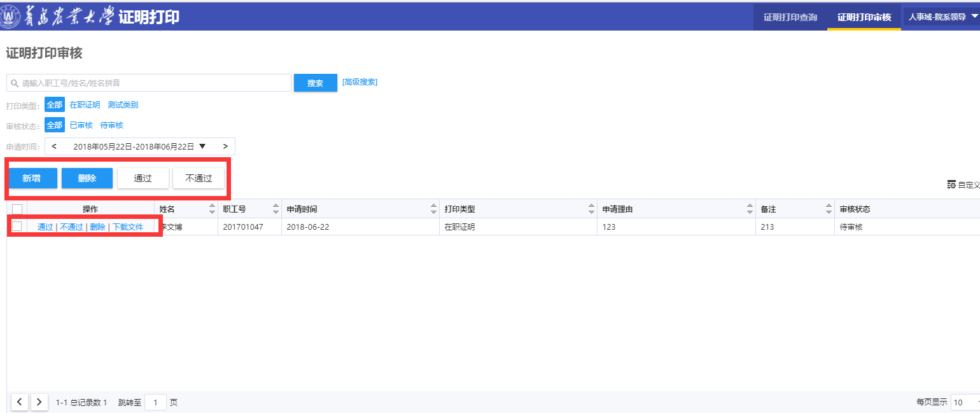Click the 不通过 toolbar button
This screenshot has height=413, width=980.
coord(199,178)
